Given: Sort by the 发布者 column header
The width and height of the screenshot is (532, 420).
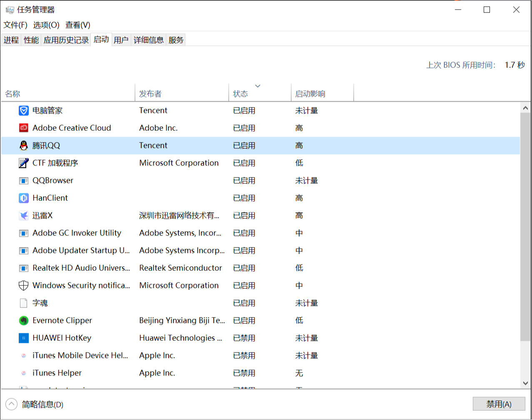Looking at the screenshot, I should pyautogui.click(x=150, y=94).
